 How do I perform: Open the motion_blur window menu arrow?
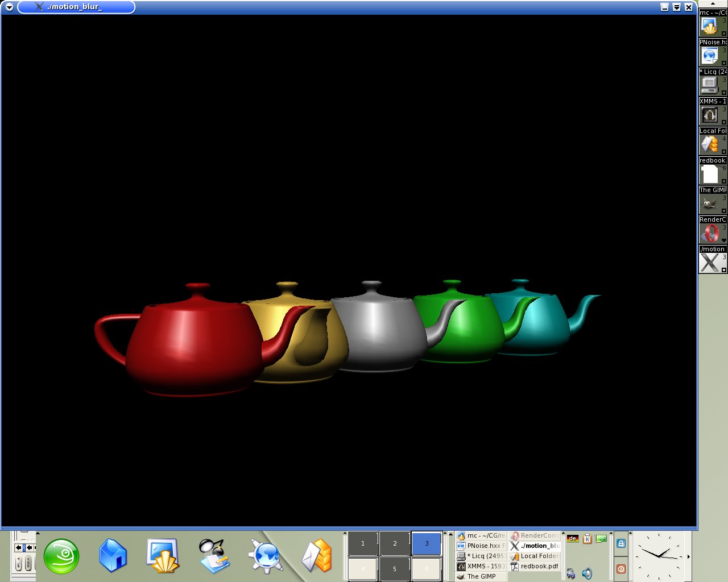point(9,7)
